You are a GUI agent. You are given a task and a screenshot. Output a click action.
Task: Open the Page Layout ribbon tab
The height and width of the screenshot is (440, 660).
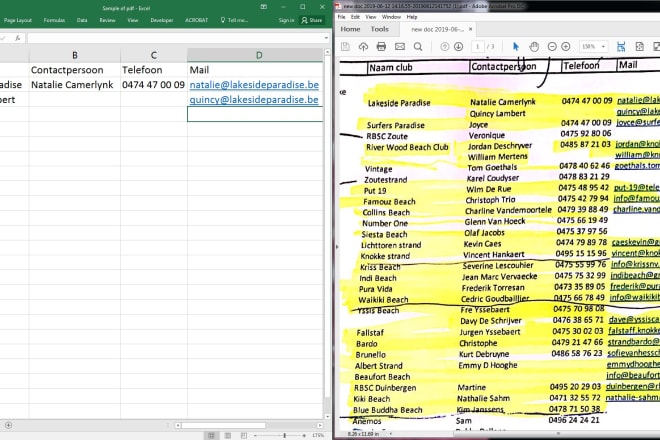pos(18,20)
